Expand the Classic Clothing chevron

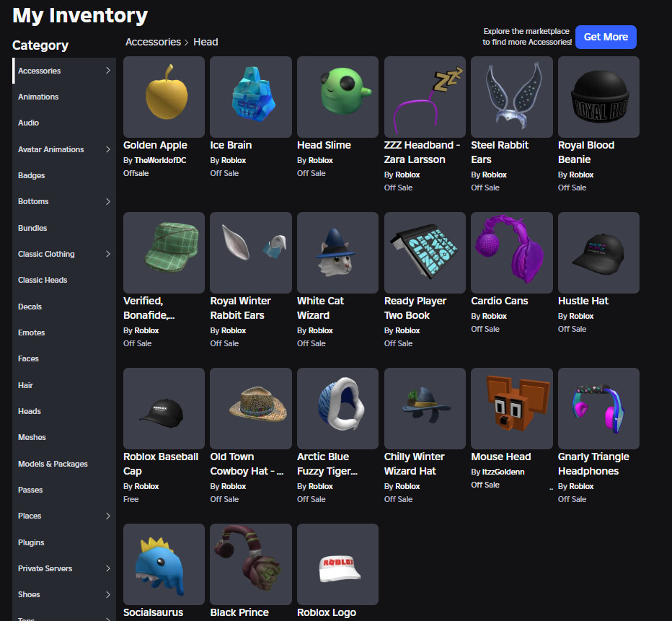coord(108,254)
